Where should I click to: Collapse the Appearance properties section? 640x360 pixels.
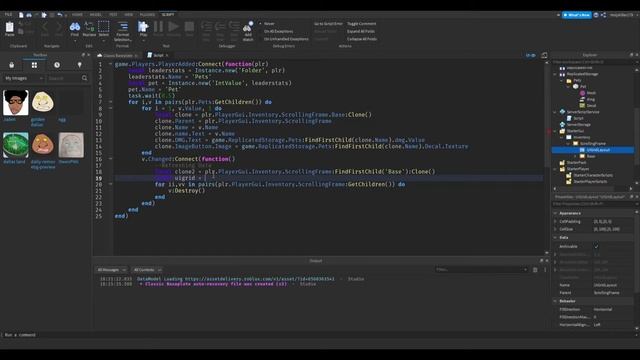(x=555, y=213)
